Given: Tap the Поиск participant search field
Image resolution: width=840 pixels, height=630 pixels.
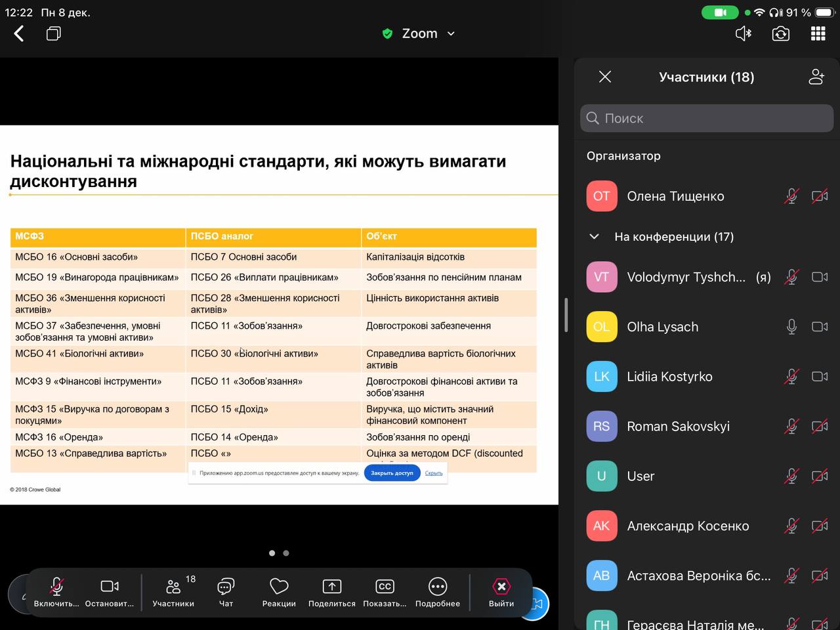Looking at the screenshot, I should pos(706,118).
